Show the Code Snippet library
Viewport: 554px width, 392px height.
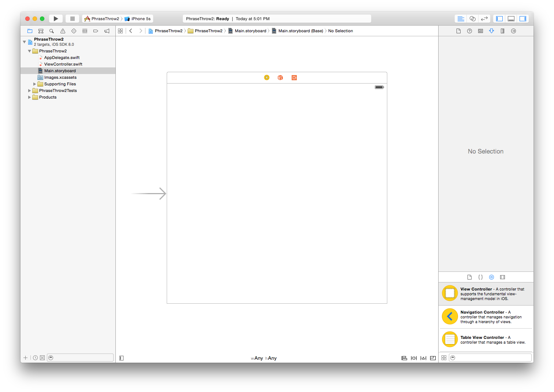pos(480,277)
